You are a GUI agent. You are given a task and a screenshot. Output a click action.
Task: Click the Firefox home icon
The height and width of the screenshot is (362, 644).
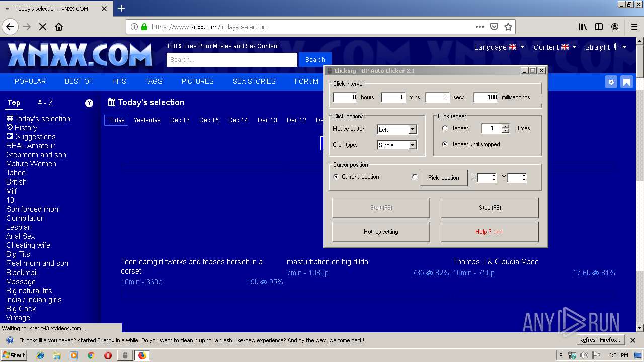pos(59,27)
